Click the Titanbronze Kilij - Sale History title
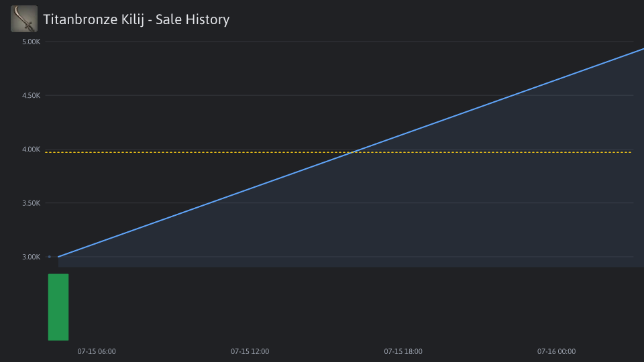This screenshot has width=644, height=362. [x=136, y=19]
